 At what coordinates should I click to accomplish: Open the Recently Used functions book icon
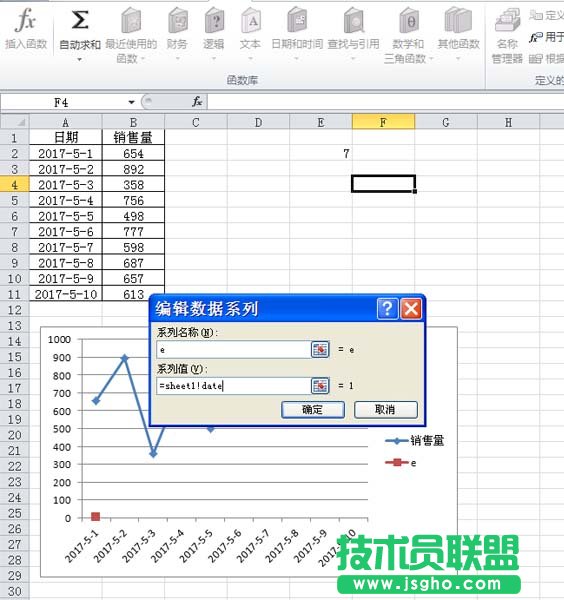coord(131,21)
